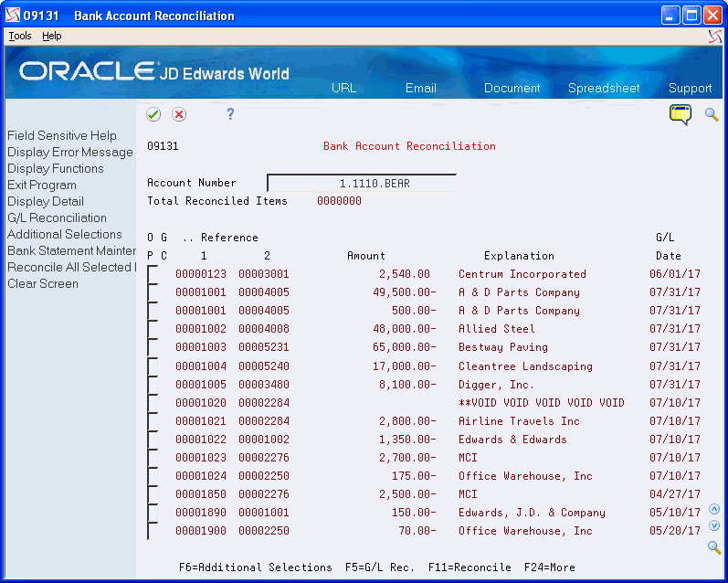Click the icon beside the Help menu row
Image resolution: width=728 pixels, height=583 pixels.
point(715,37)
